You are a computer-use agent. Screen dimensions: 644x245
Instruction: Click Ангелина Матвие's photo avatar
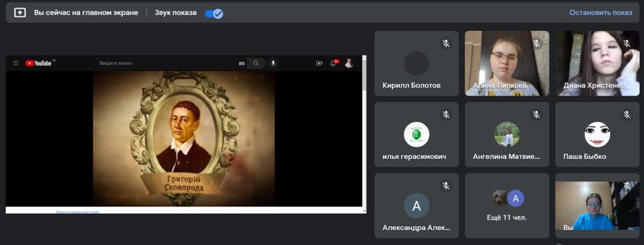(x=507, y=134)
